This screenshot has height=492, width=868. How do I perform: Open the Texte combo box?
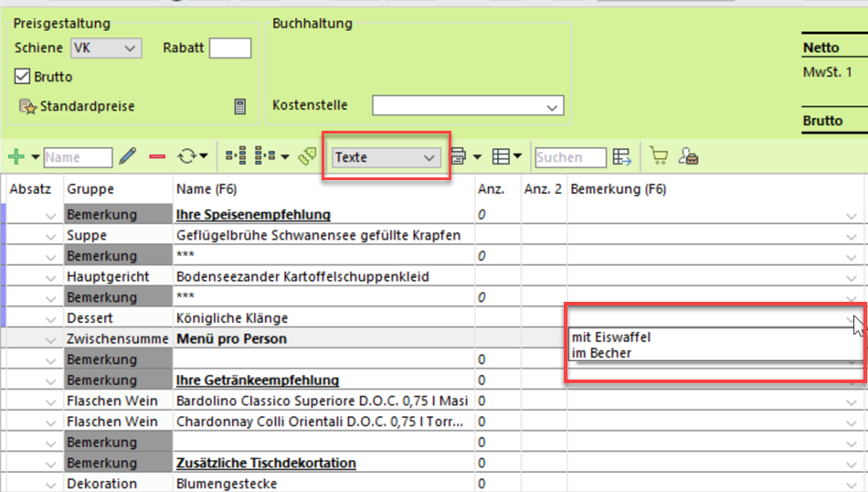click(386, 157)
